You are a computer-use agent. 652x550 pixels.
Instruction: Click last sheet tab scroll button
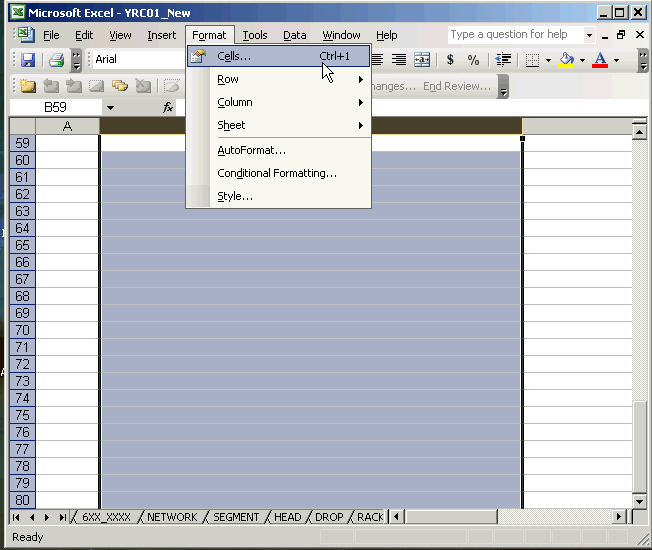tap(62, 517)
